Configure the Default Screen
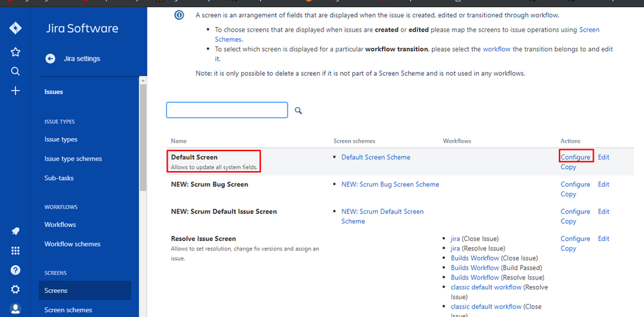The image size is (644, 317). [x=576, y=157]
